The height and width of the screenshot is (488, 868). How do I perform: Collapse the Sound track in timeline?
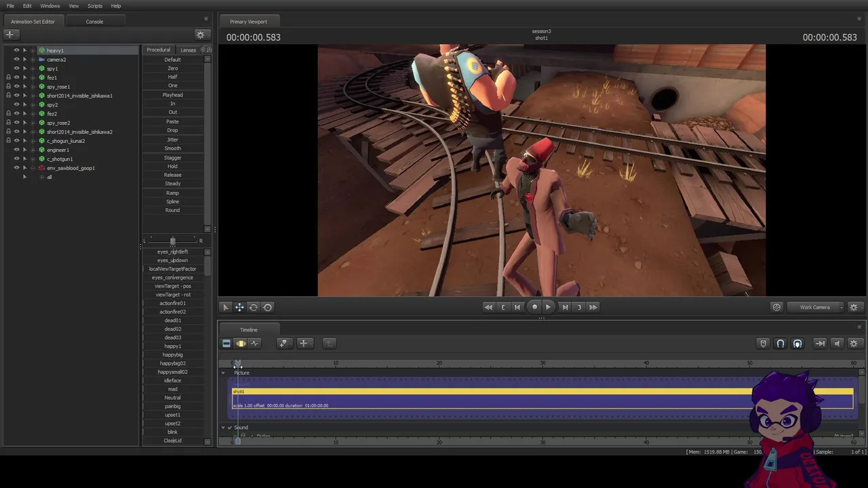point(223,428)
